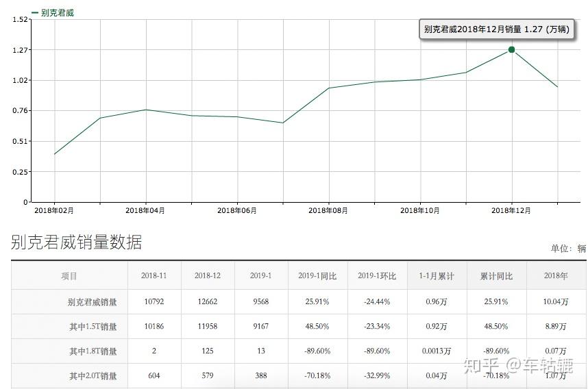
Task: Click the 2018年06月 axis label
Action: click(237, 211)
